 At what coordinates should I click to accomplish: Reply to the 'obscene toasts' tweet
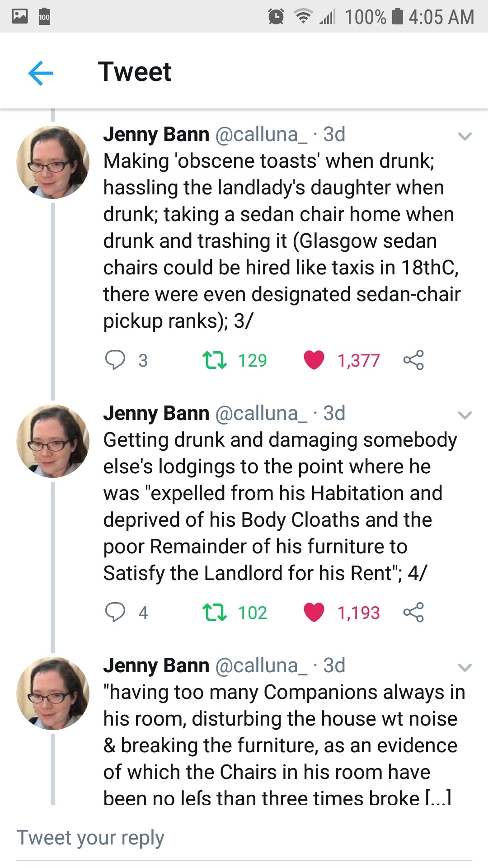[115, 360]
